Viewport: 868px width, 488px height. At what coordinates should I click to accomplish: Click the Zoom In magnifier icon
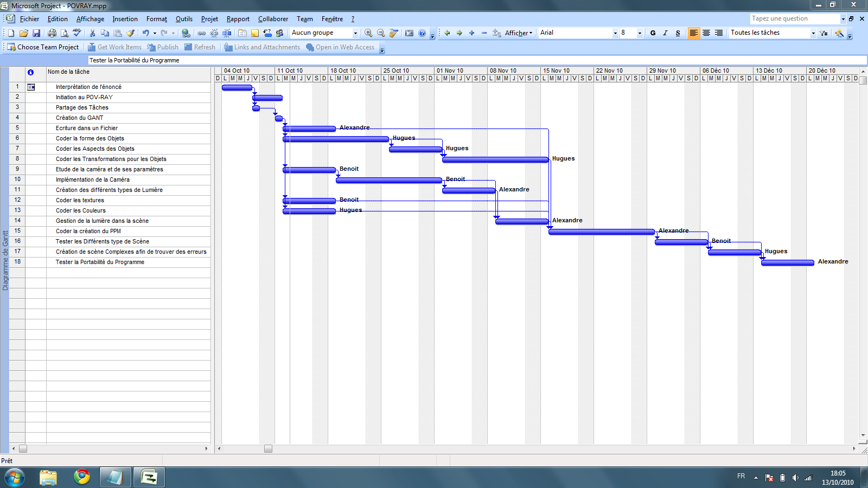pos(368,33)
